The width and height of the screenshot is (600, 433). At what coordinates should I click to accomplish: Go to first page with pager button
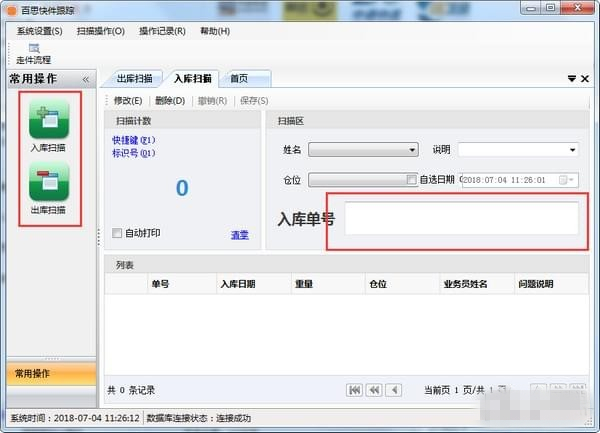354,390
